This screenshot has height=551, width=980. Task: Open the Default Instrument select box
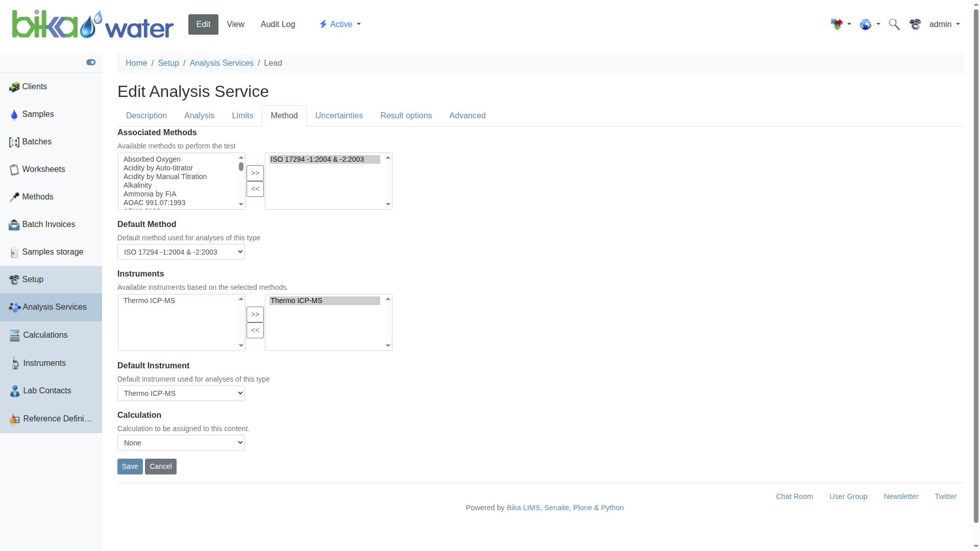point(181,393)
